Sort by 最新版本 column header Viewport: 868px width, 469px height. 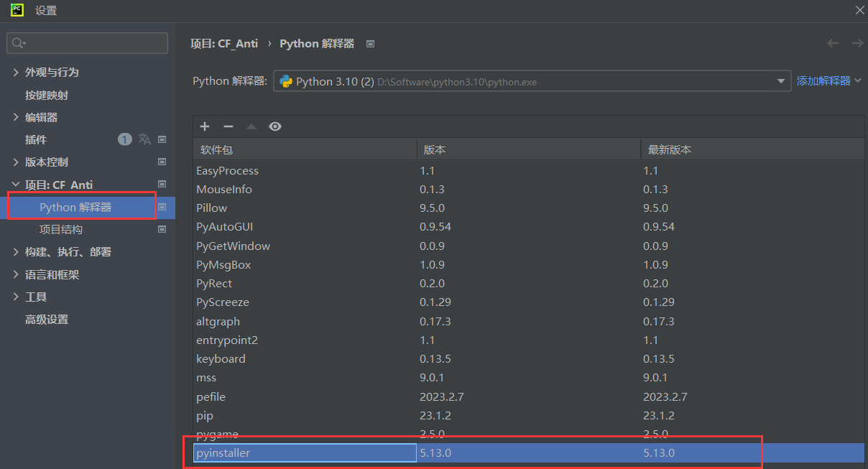tap(752, 149)
